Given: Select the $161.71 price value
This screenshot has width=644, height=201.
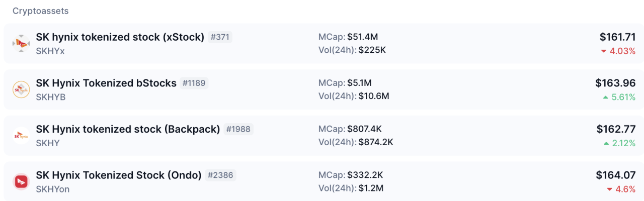Looking at the screenshot, I should click(617, 37).
